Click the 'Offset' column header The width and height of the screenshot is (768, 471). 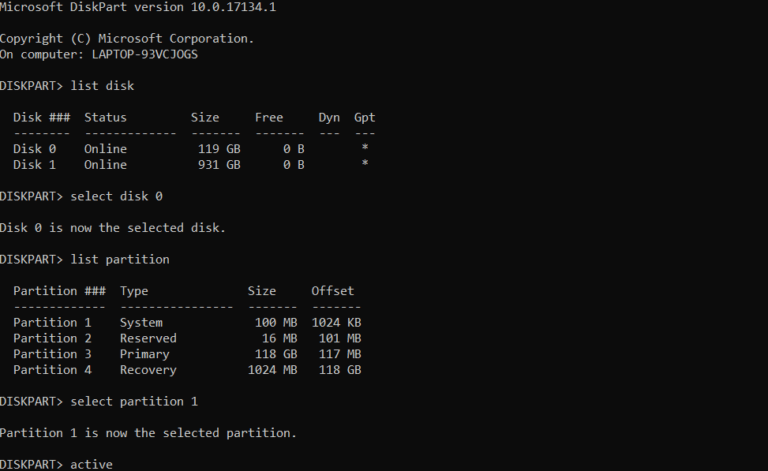[x=333, y=291]
